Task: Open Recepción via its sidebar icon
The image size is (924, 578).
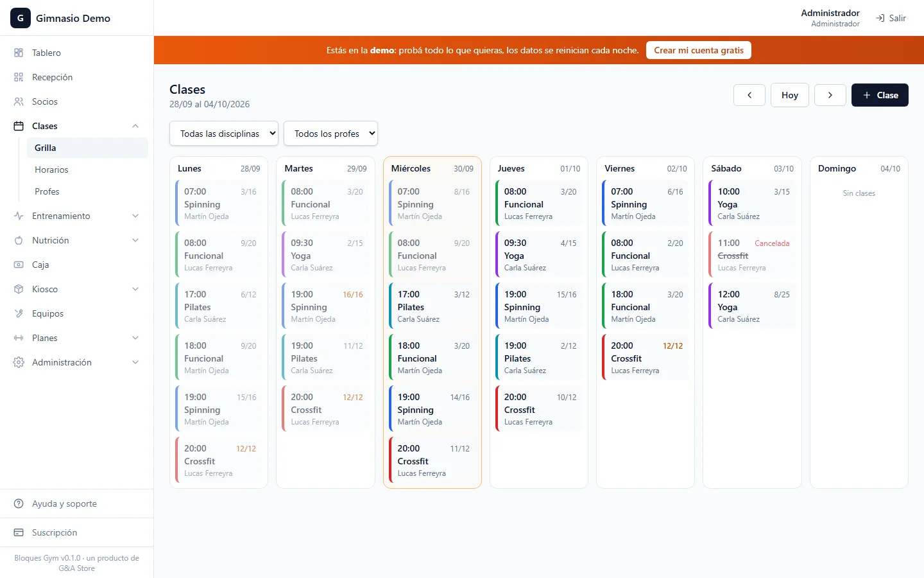Action: click(x=19, y=77)
